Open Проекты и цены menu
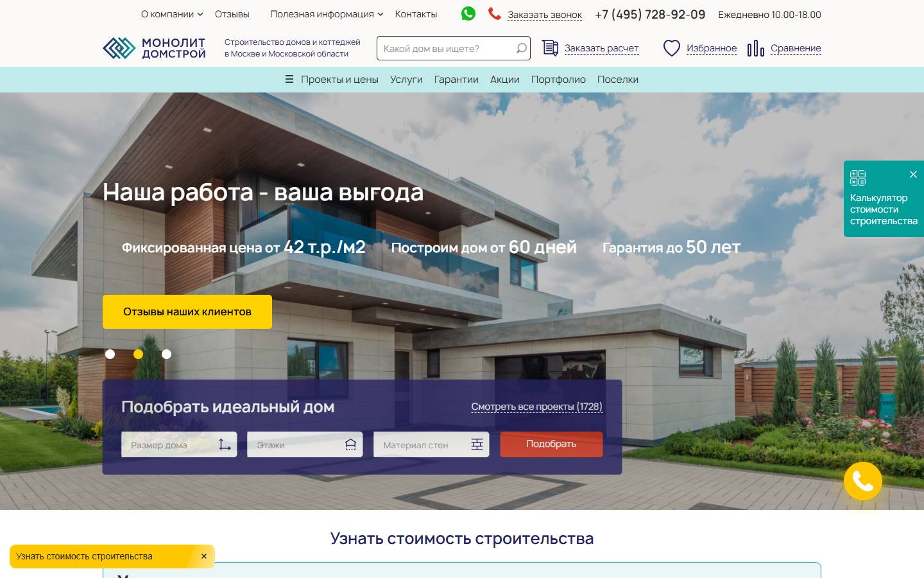 (339, 80)
